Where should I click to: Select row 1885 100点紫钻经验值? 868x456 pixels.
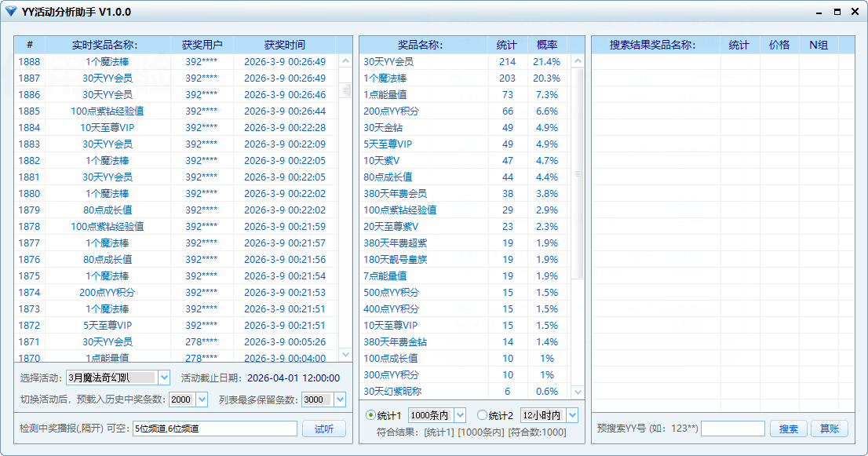click(x=177, y=111)
